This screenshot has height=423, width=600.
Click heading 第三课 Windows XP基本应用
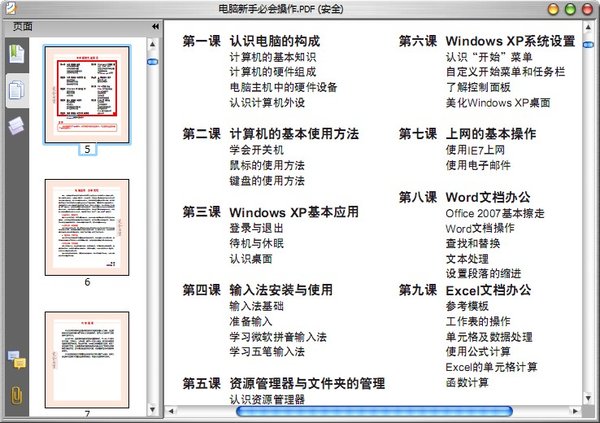point(271,212)
